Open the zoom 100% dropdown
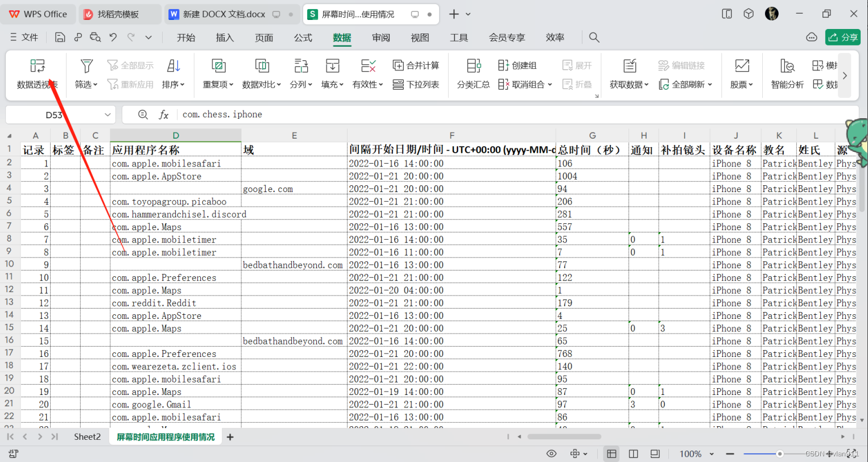This screenshot has height=462, width=868. pos(712,453)
